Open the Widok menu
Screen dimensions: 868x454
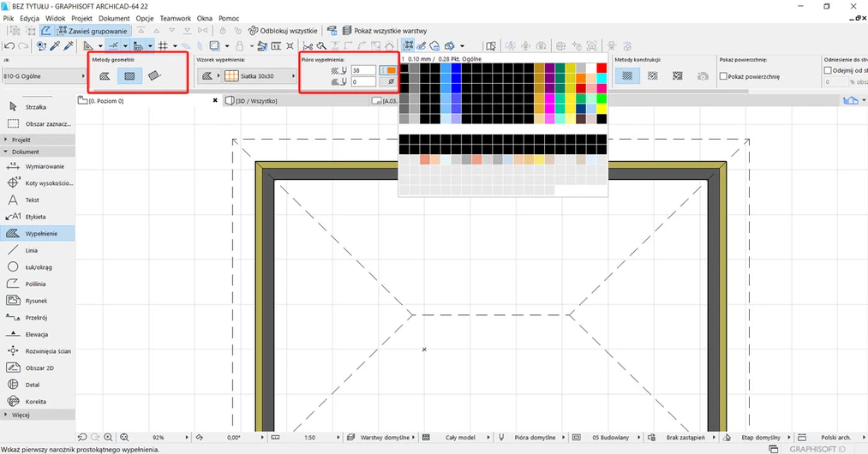point(56,18)
